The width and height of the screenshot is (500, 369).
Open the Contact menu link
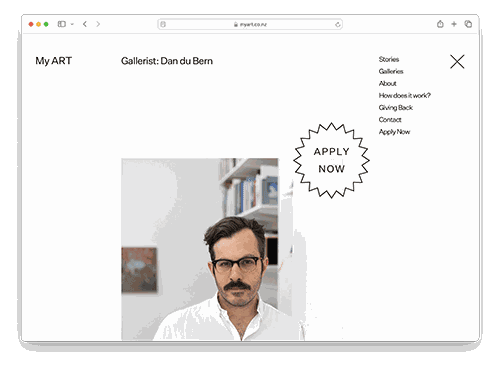point(390,119)
